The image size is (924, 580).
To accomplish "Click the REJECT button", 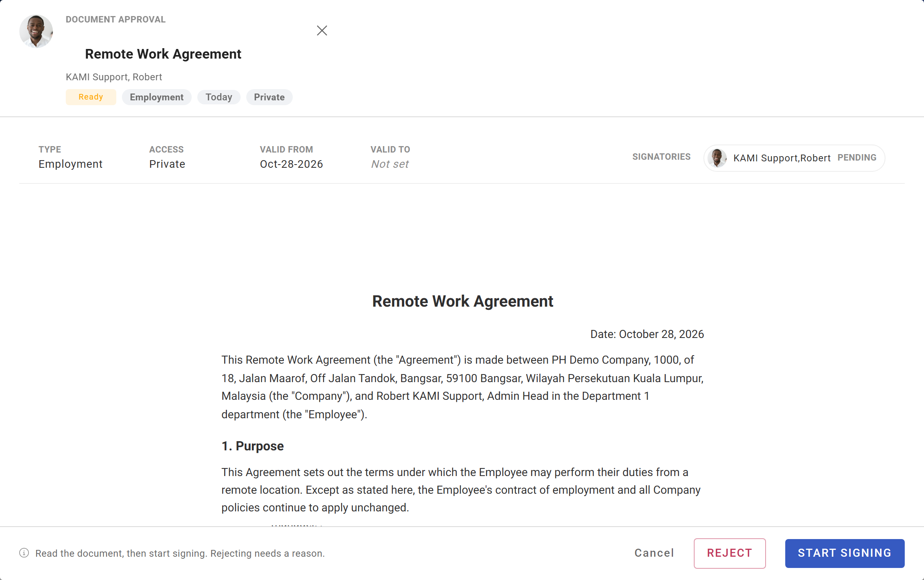I will pyautogui.click(x=729, y=553).
